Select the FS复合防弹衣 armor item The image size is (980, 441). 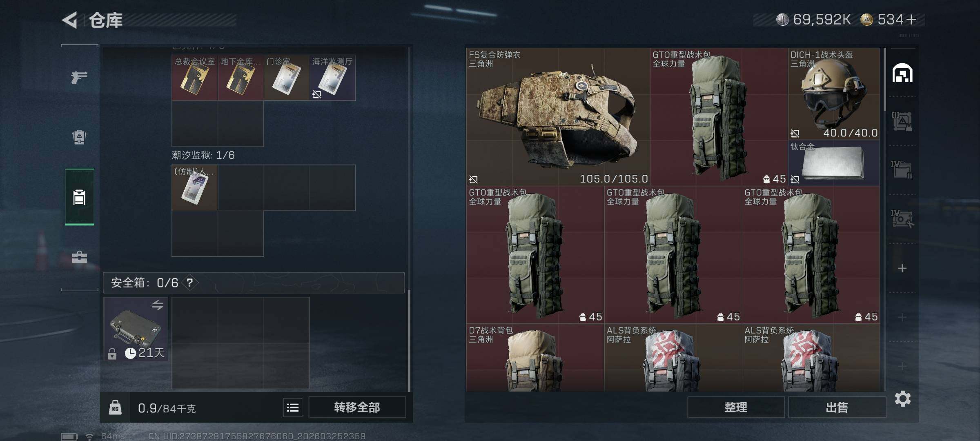[558, 117]
